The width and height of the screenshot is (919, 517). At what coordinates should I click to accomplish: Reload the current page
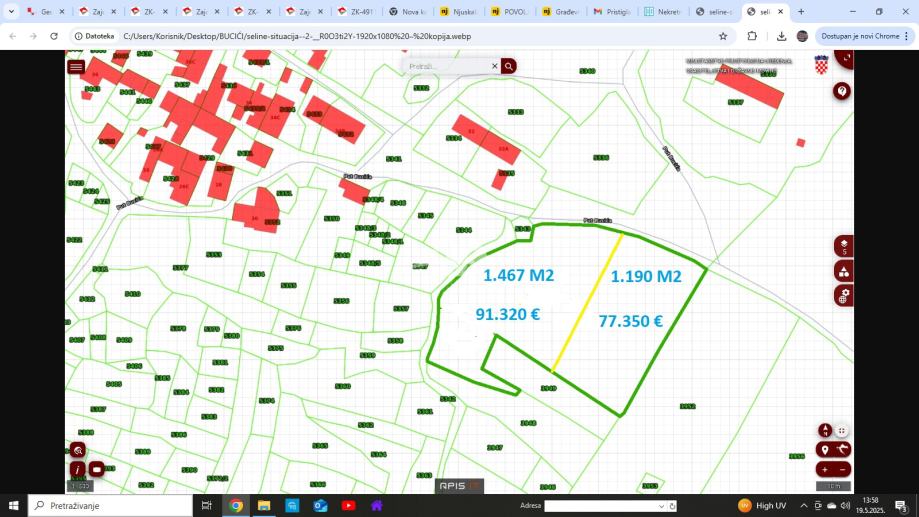pyautogui.click(x=54, y=36)
